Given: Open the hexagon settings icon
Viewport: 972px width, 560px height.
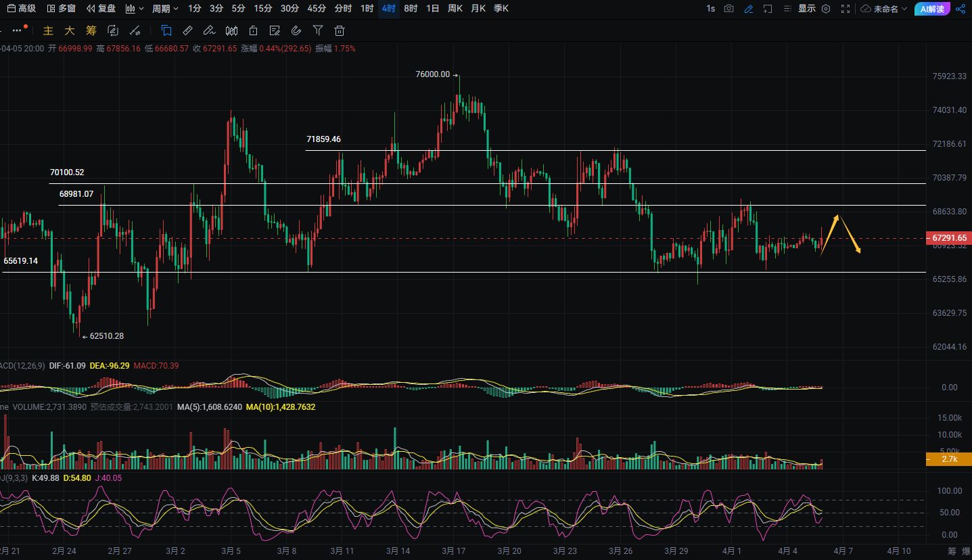Looking at the screenshot, I should point(825,9).
